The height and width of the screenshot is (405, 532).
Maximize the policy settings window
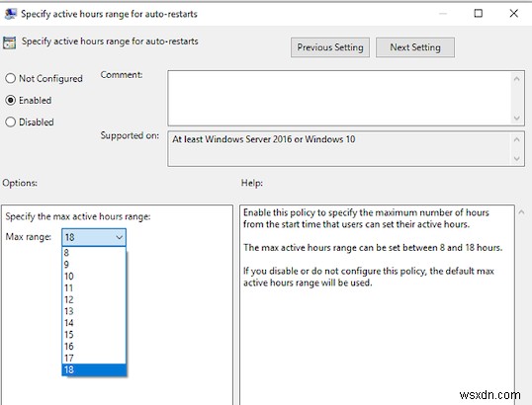tap(478, 14)
